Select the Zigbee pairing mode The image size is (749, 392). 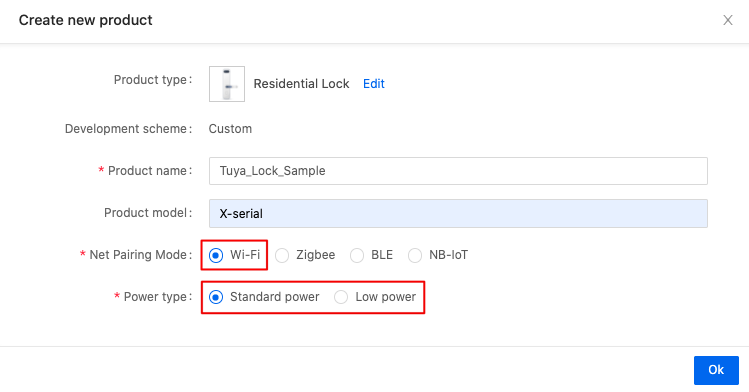click(282, 255)
